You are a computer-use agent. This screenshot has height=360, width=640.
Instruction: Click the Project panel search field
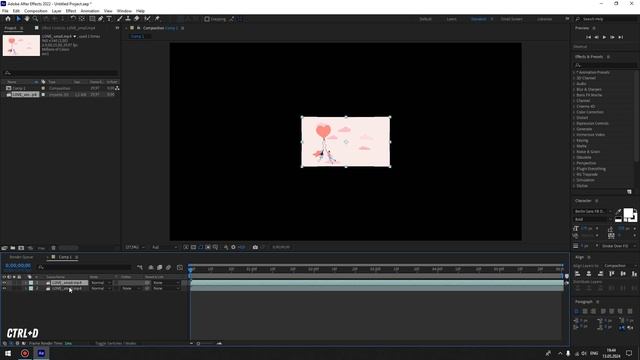(60, 73)
